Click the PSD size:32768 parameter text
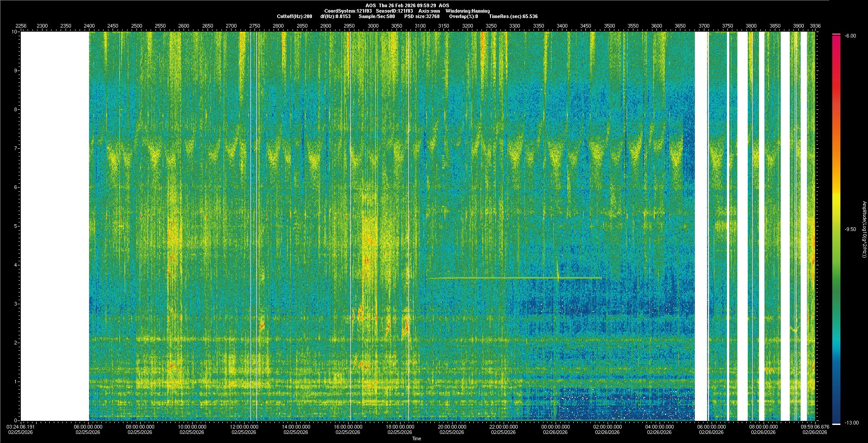Screen dimensions: 868x443 click(422, 16)
